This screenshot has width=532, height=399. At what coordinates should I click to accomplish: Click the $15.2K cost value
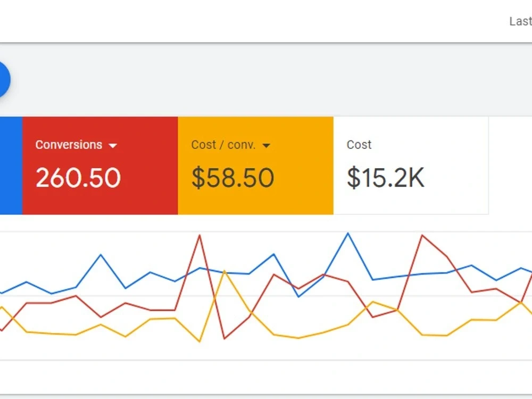(385, 178)
